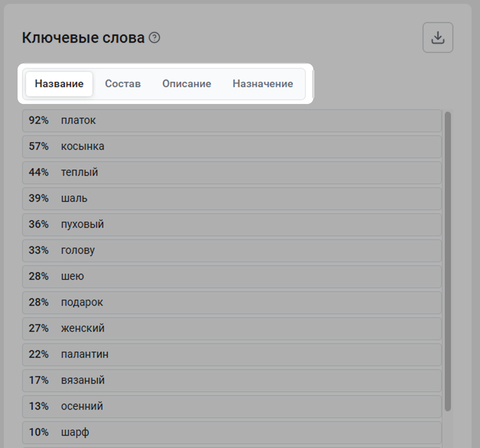Image resolution: width=480 pixels, height=448 pixels.
Task: Click the help question mark icon
Action: click(154, 38)
